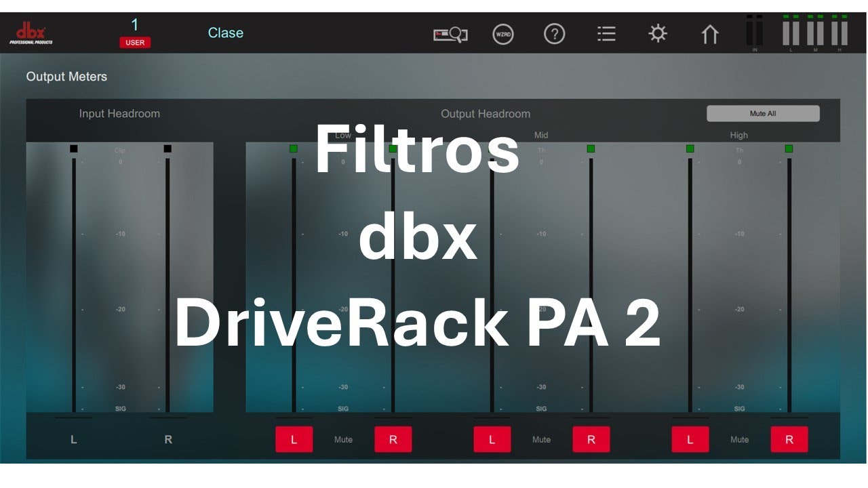This screenshot has width=868, height=488.
Task: Click the Input Headroom left meter bar
Action: coord(74,285)
